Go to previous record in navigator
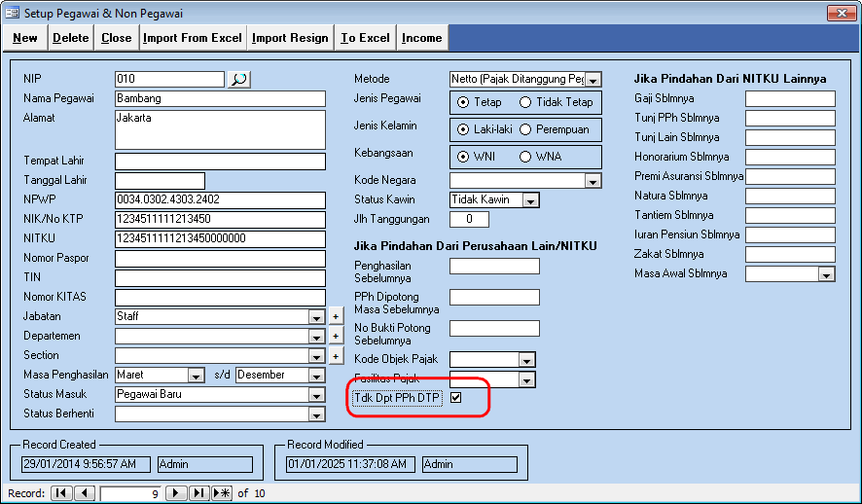Screen dimensions: 862x504 (85, 493)
